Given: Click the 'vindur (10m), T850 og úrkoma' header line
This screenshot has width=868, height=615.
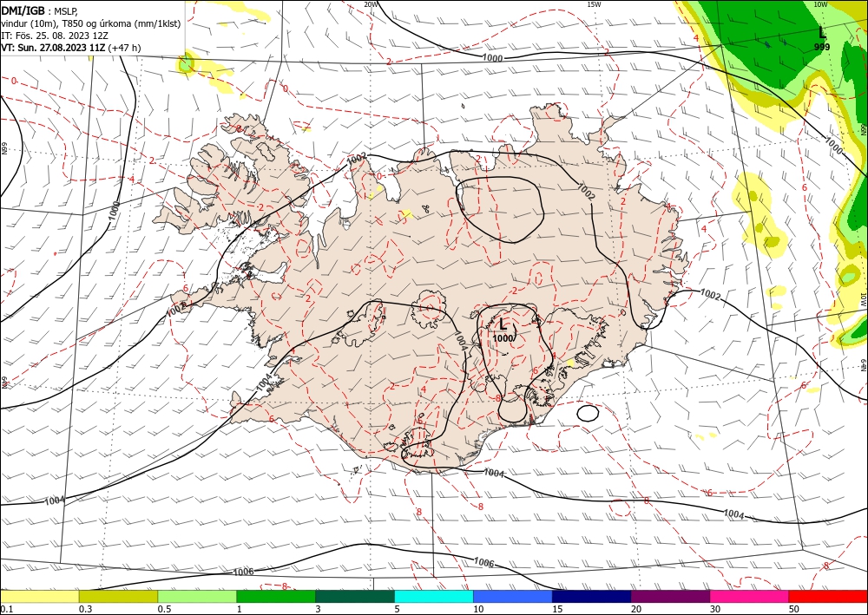Looking at the screenshot, I should click(91, 23).
